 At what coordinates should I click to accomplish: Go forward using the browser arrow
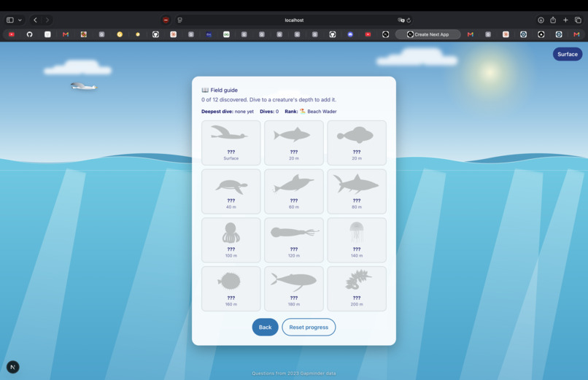pyautogui.click(x=47, y=20)
